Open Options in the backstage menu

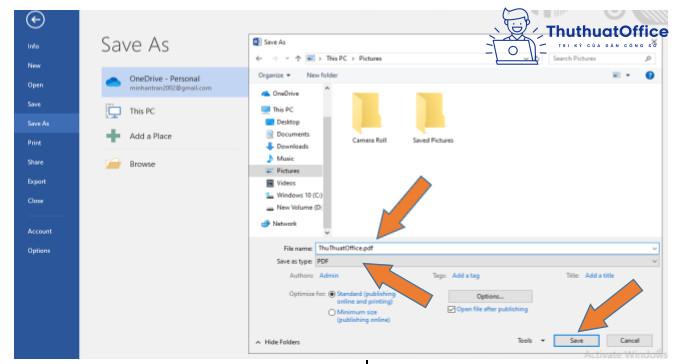[x=39, y=251]
